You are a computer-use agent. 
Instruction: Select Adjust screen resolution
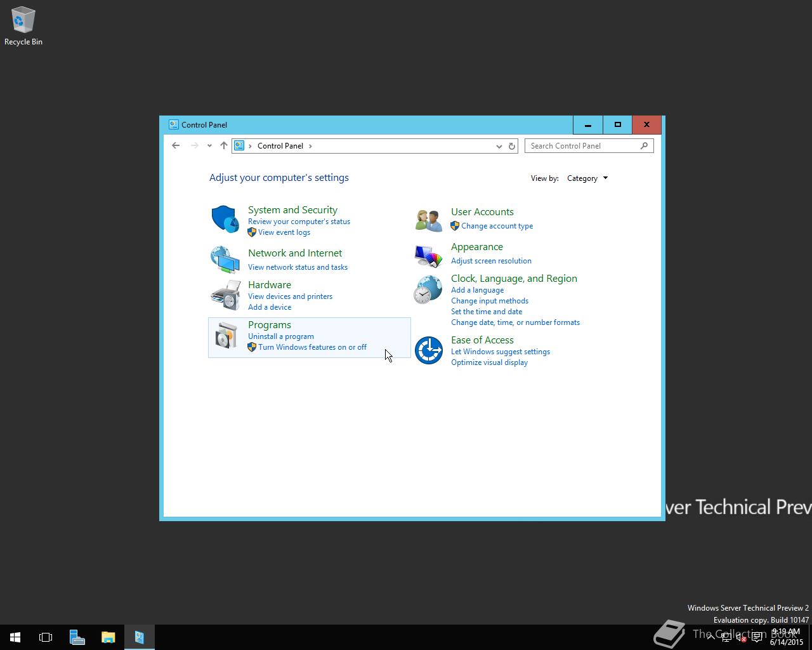[491, 261]
